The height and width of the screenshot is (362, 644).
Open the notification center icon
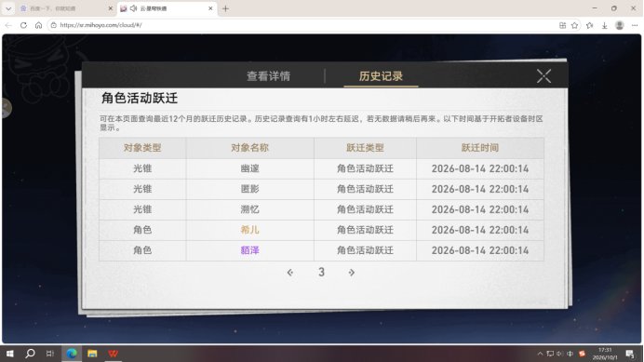pos(630,354)
